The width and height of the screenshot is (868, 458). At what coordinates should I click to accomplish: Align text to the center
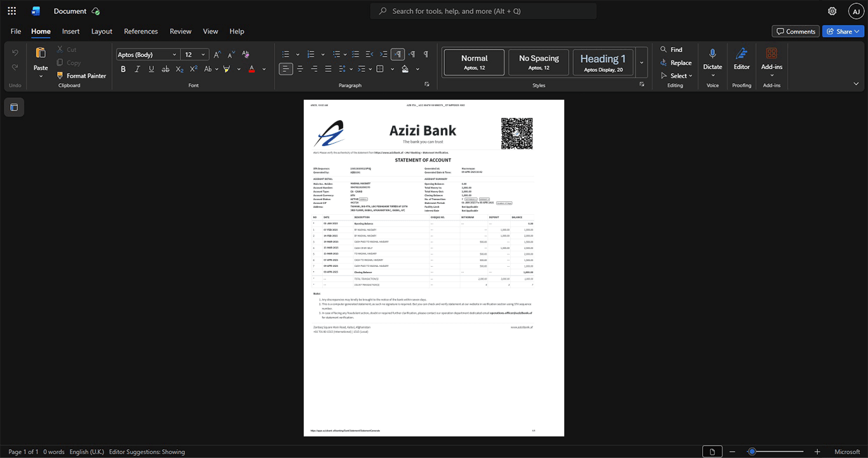300,69
